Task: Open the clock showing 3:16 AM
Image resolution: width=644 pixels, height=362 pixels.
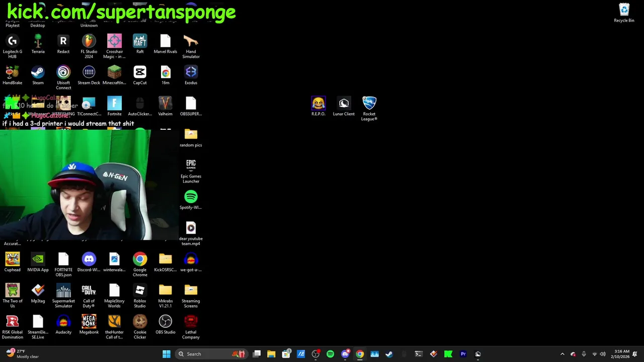Action: pos(622,354)
